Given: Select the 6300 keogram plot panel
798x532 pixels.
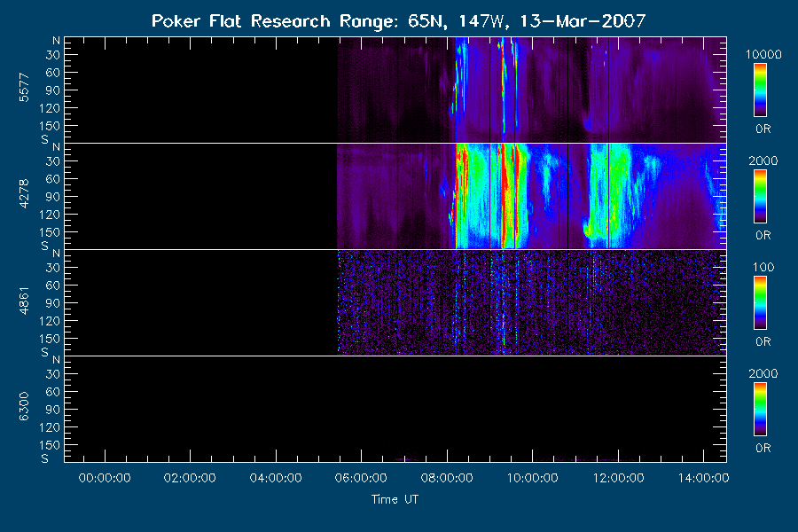Looking at the screenshot, I should pos(395,409).
